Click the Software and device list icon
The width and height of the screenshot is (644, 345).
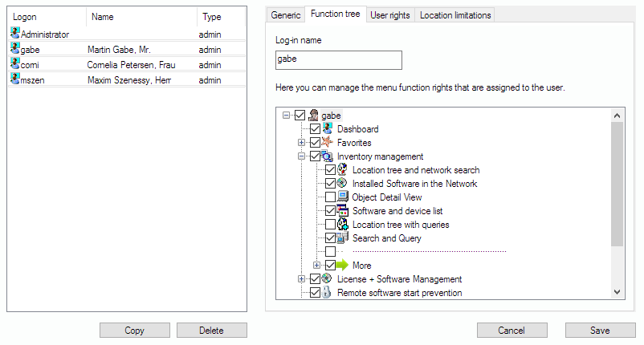342,211
